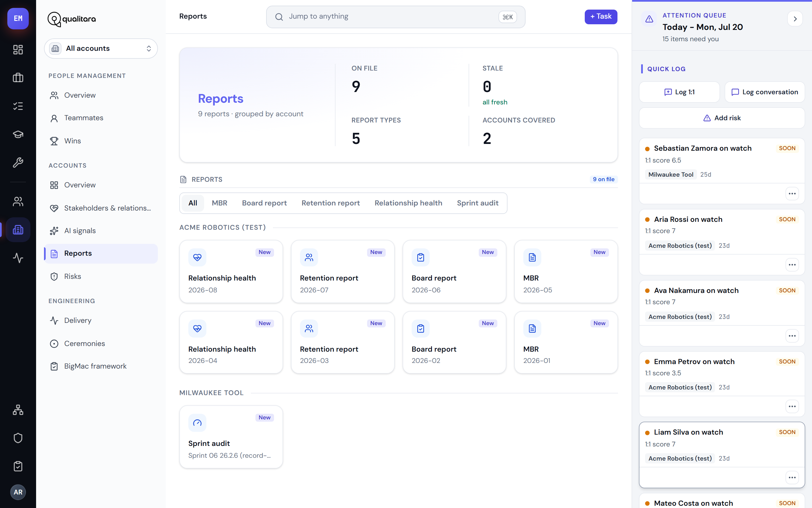Open more options for Aria Rossi card
This screenshot has width=812, height=508.
tap(792, 265)
